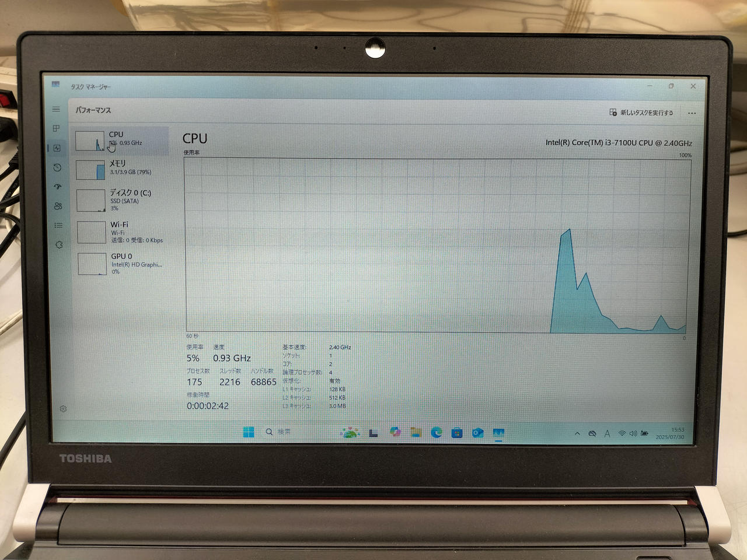Viewport: 747px width, 560px height.
Task: Select the GPU 0 performance item
Action: (124, 264)
